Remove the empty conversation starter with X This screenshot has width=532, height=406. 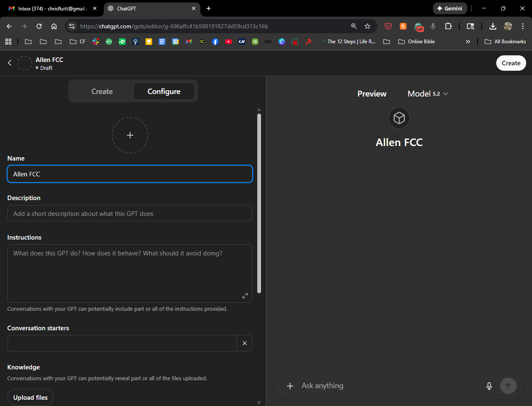(x=244, y=343)
